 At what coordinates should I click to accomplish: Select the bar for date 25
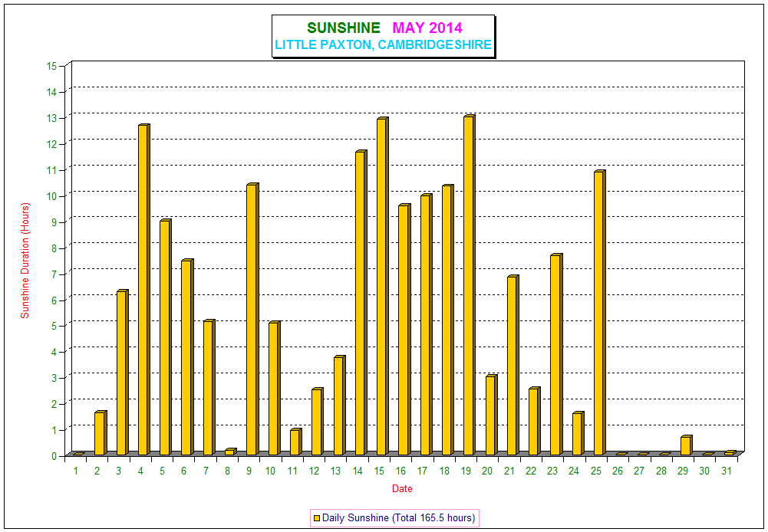599,313
